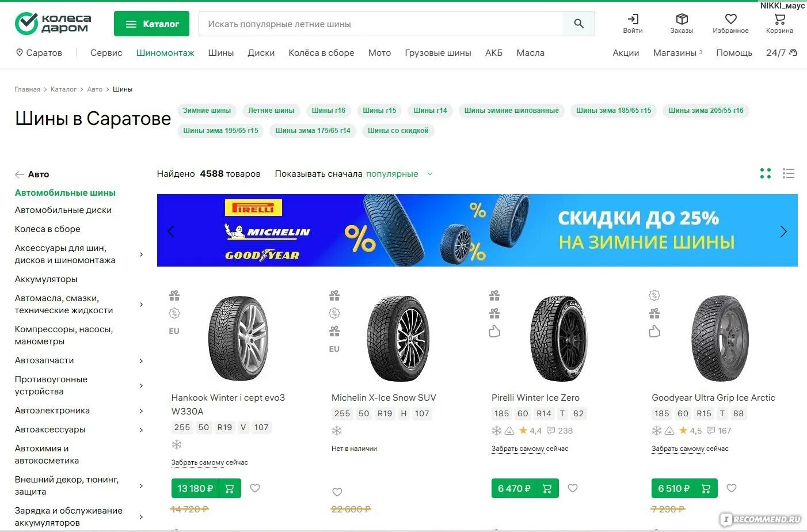Screen dimensions: 807x532
Task: Open the green Каталог button
Action: point(151,24)
